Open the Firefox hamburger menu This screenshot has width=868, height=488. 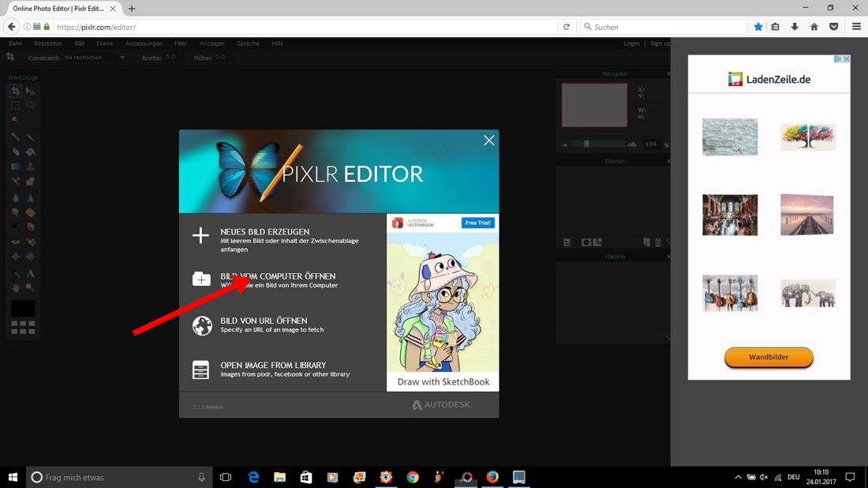[856, 27]
